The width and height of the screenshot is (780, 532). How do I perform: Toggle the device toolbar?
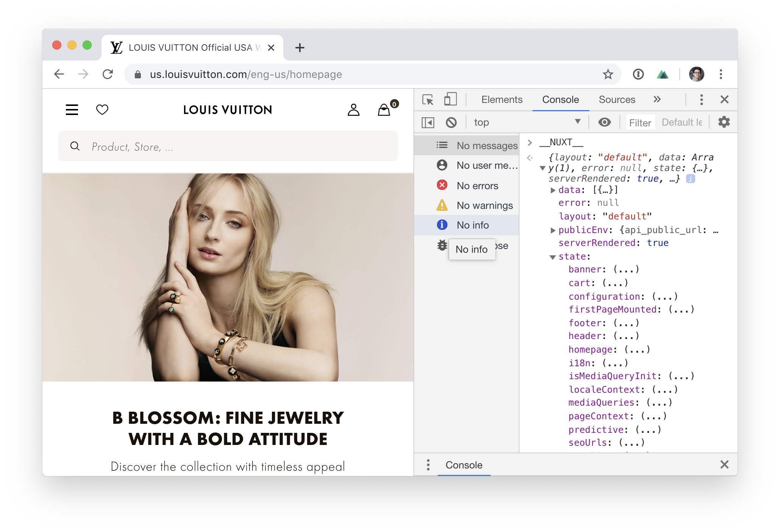click(x=450, y=100)
